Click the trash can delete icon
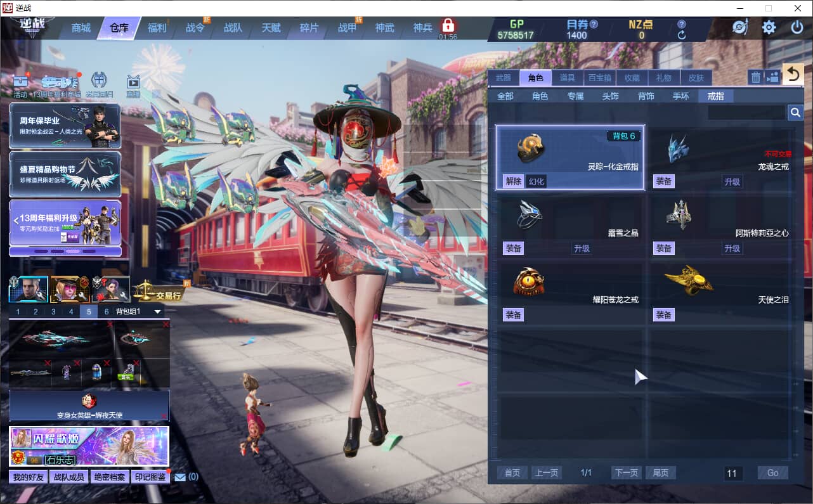 [756, 77]
